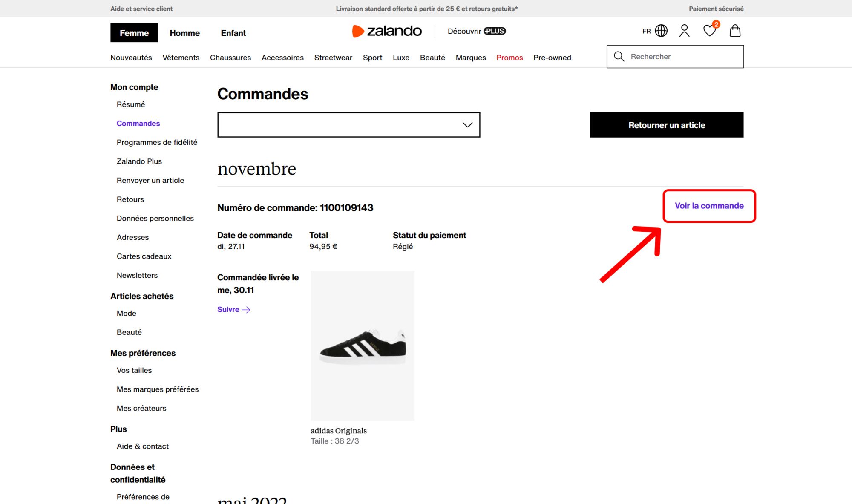Select the Enfant tab
The width and height of the screenshot is (852, 504).
click(x=233, y=33)
